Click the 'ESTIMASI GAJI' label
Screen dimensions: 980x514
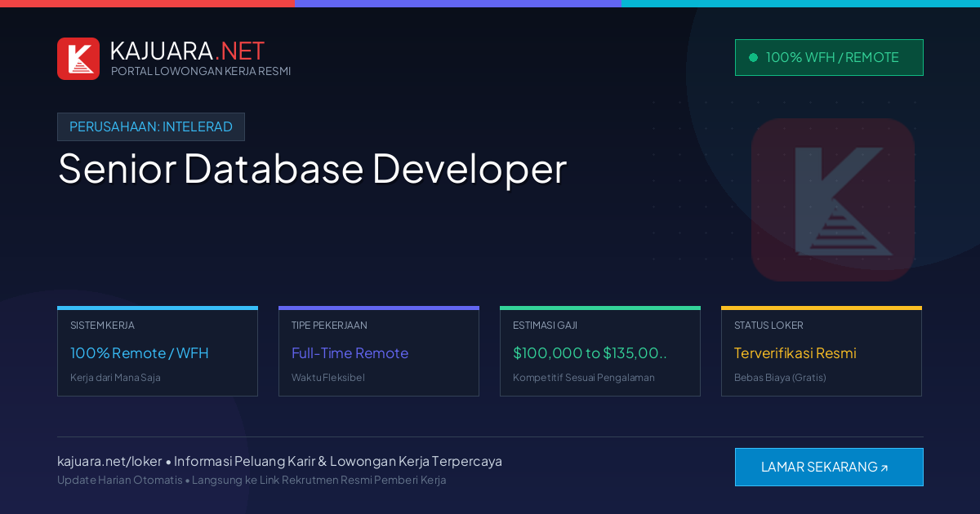coord(545,326)
